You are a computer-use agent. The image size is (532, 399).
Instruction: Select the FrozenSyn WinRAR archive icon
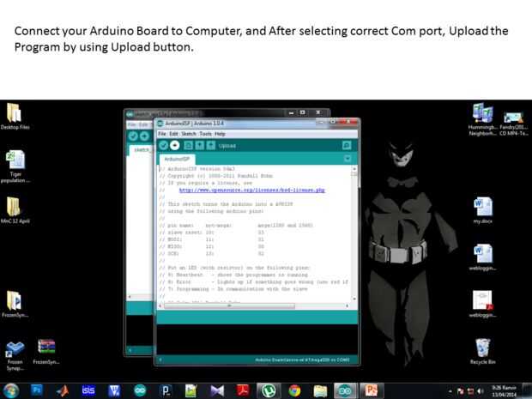46,352
